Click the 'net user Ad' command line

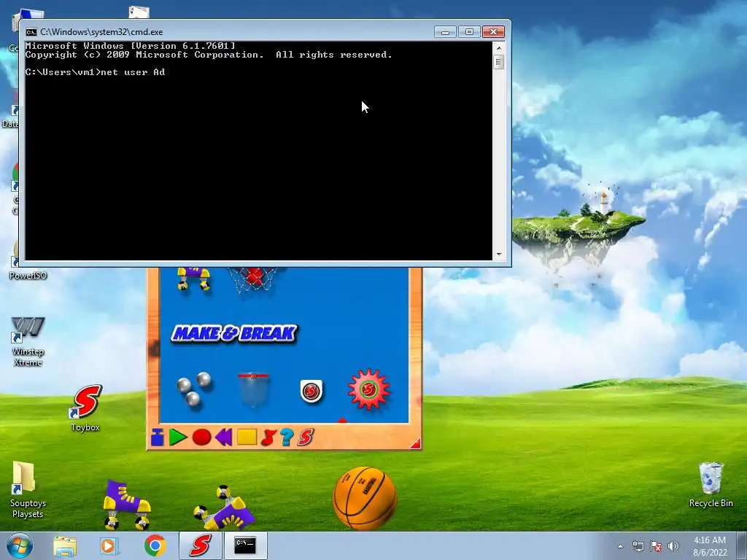point(96,72)
